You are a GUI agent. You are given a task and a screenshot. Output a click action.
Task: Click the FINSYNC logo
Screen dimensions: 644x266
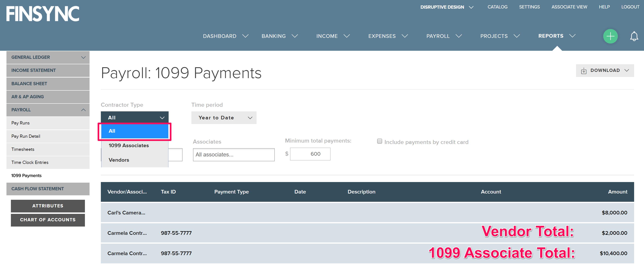tap(43, 14)
